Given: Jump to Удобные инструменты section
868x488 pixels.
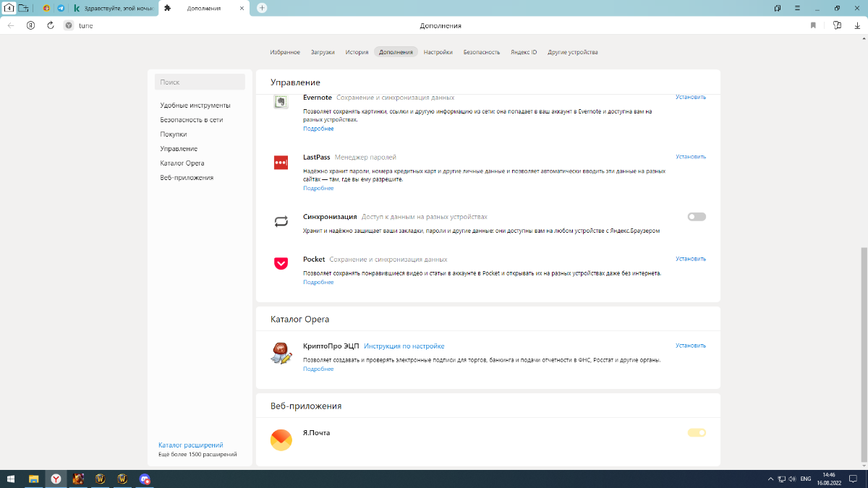Looking at the screenshot, I should (x=195, y=105).
